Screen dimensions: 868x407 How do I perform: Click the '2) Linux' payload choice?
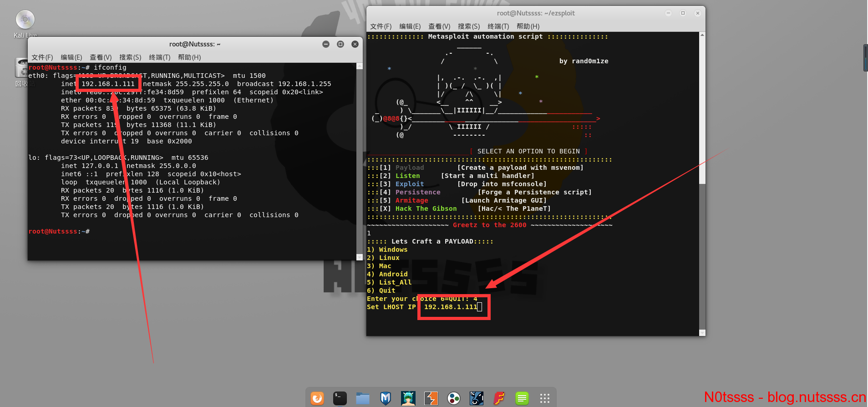click(x=383, y=258)
